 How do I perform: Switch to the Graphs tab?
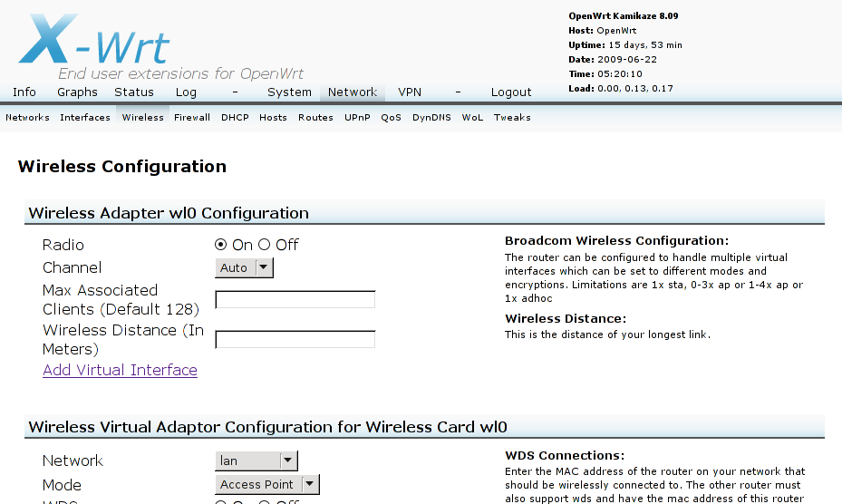pos(77,92)
